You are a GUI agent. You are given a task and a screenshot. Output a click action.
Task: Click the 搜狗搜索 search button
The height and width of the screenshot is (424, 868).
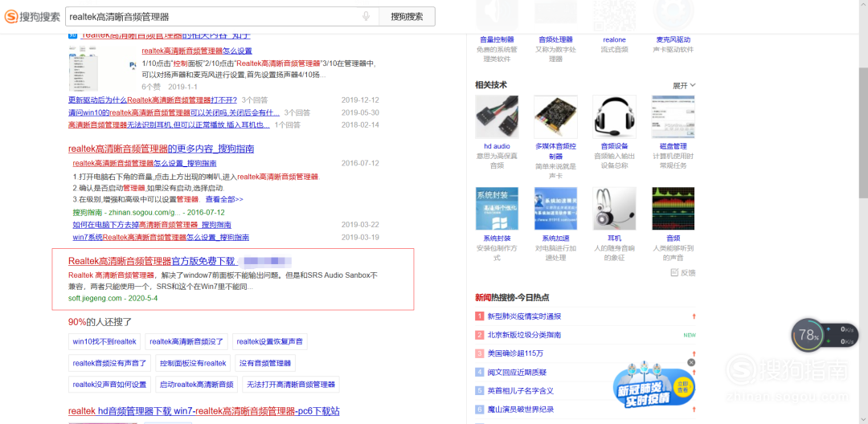point(407,17)
